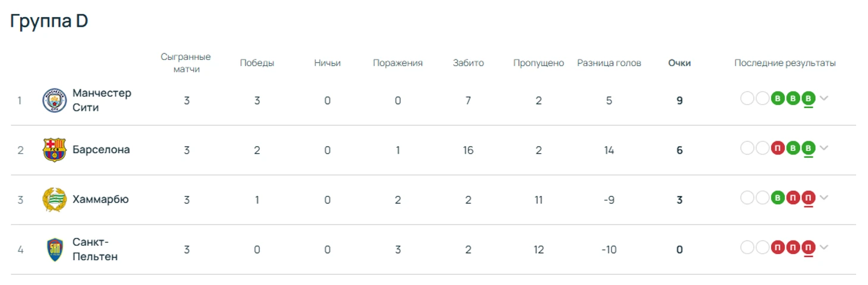Click the Hammarby club crest

[x=55, y=199]
